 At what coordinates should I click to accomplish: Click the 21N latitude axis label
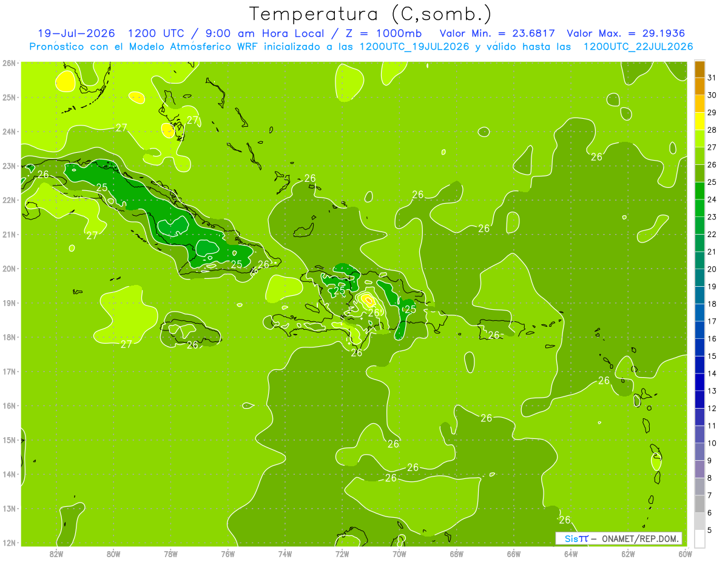8,234
